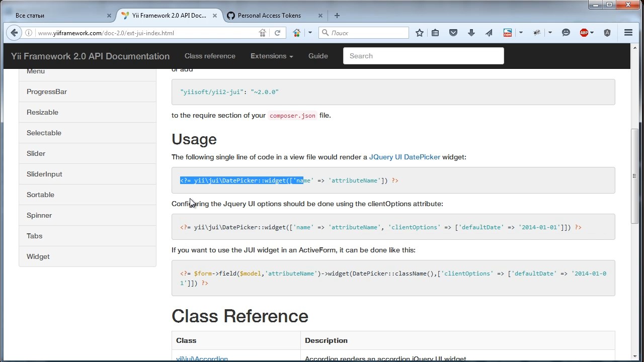This screenshot has width=644, height=362.
Task: Close the 'Все статьи' tab
Action: coord(109,16)
